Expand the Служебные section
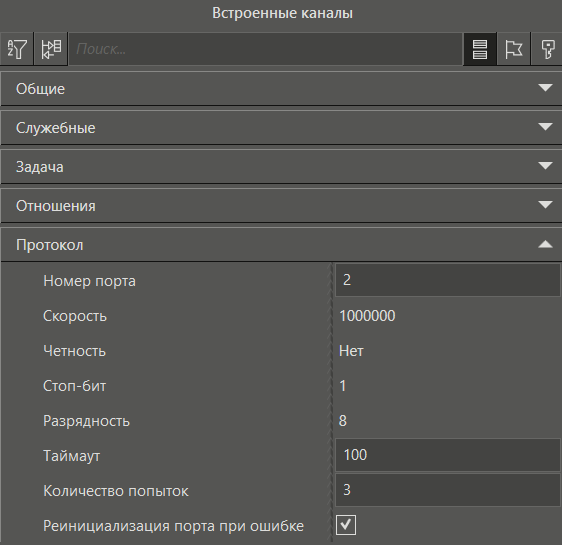Image resolution: width=562 pixels, height=545 pixels. pos(545,127)
